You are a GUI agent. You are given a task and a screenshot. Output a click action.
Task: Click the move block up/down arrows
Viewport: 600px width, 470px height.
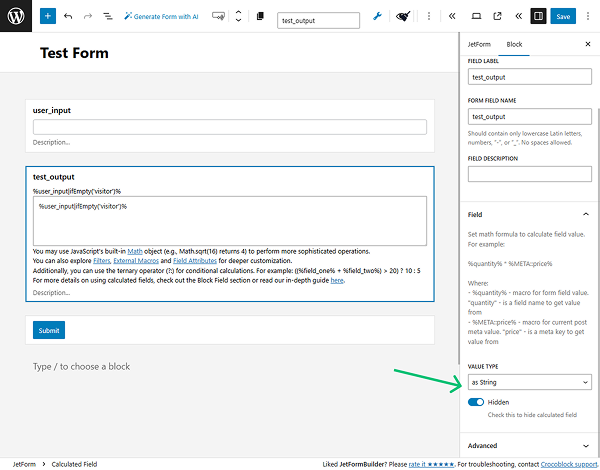click(x=238, y=16)
